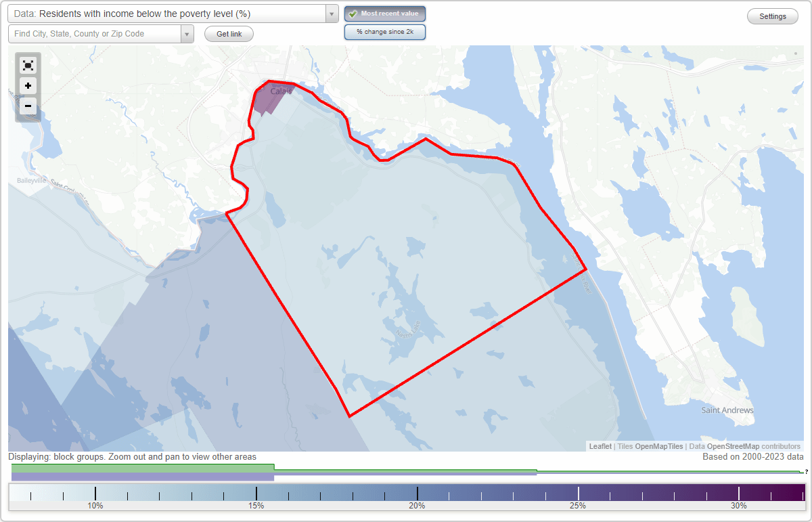Viewport: 812px width, 522px height.
Task: Zoom in using the plus map control
Action: pyautogui.click(x=28, y=86)
